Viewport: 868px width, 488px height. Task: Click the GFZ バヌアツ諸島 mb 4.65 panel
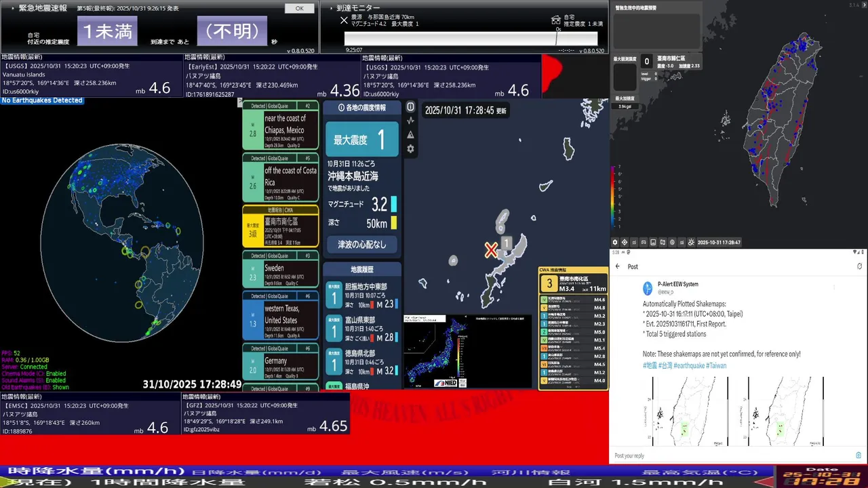pyautogui.click(x=265, y=414)
